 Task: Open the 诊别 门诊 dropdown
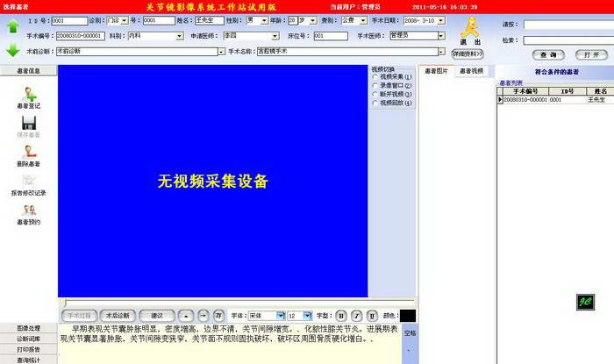click(125, 20)
